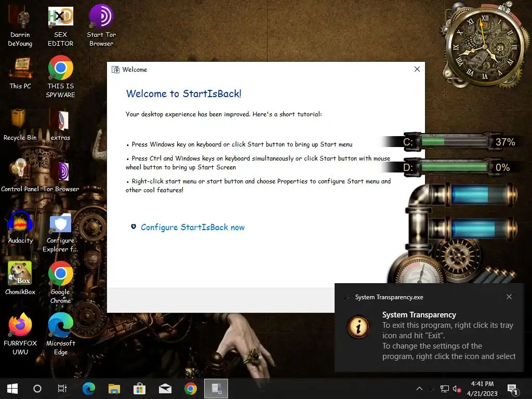Image resolution: width=532 pixels, height=399 pixels.
Task: Dismiss the System Transparency notification
Action: point(509,297)
